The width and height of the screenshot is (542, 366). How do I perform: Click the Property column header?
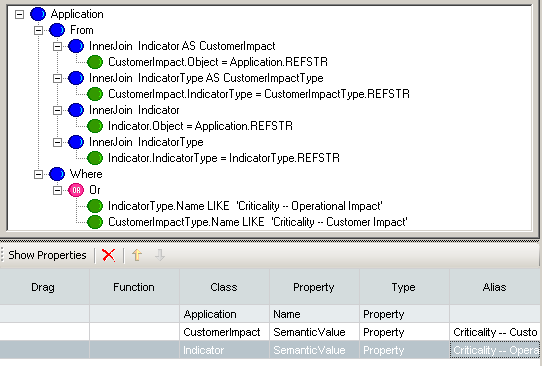tap(314, 287)
